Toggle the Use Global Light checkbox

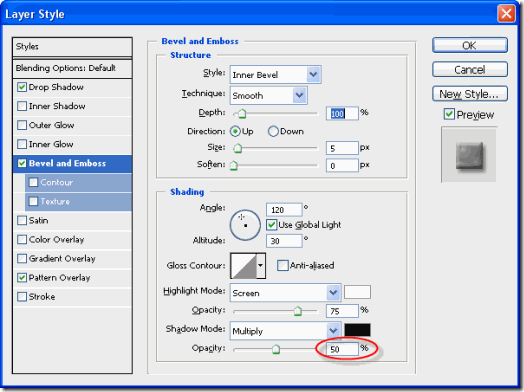tap(271, 225)
